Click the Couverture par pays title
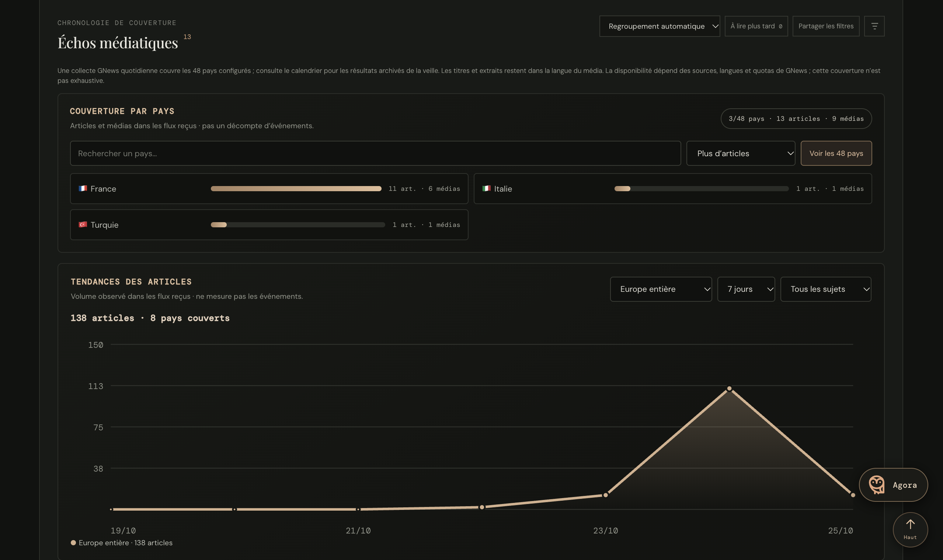943x560 pixels. point(122,111)
